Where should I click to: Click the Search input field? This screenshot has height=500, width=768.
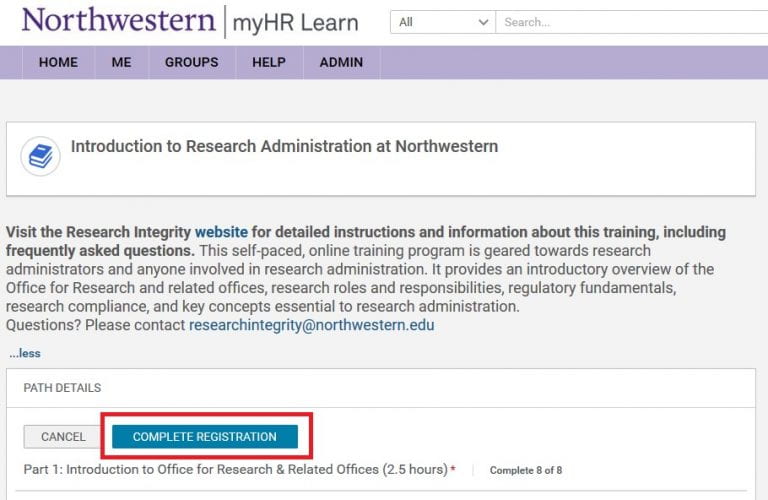pos(632,22)
